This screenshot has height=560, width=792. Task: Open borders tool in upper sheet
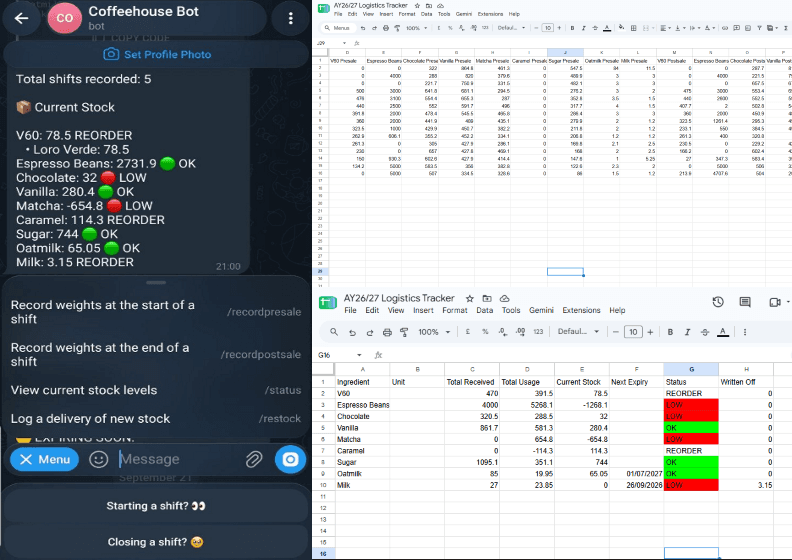tap(633, 28)
